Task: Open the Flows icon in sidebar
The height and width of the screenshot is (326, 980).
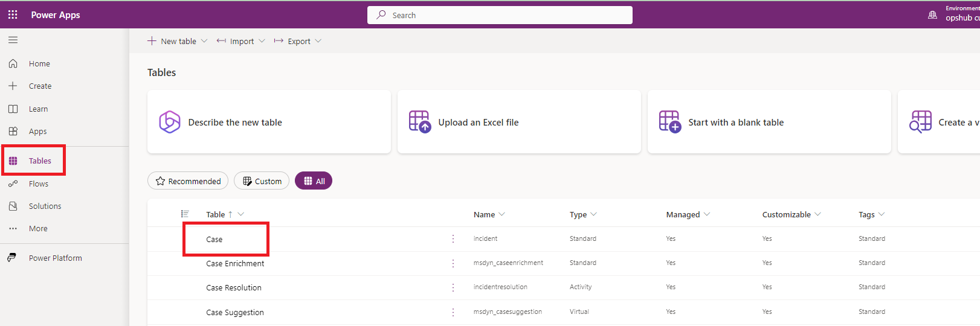Action: click(13, 184)
